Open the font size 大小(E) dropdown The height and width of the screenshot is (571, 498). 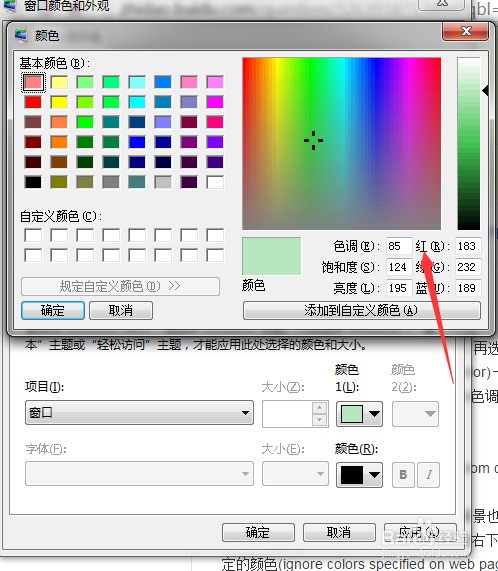click(295, 474)
